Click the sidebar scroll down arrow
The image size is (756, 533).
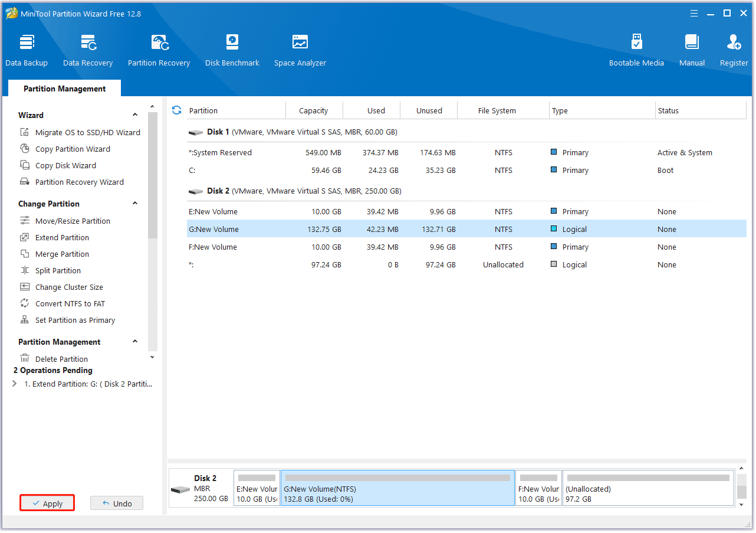coord(153,357)
